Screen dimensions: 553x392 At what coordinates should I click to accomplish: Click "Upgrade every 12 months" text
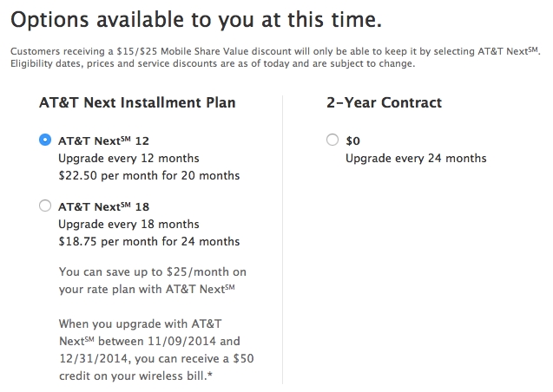coord(128,158)
